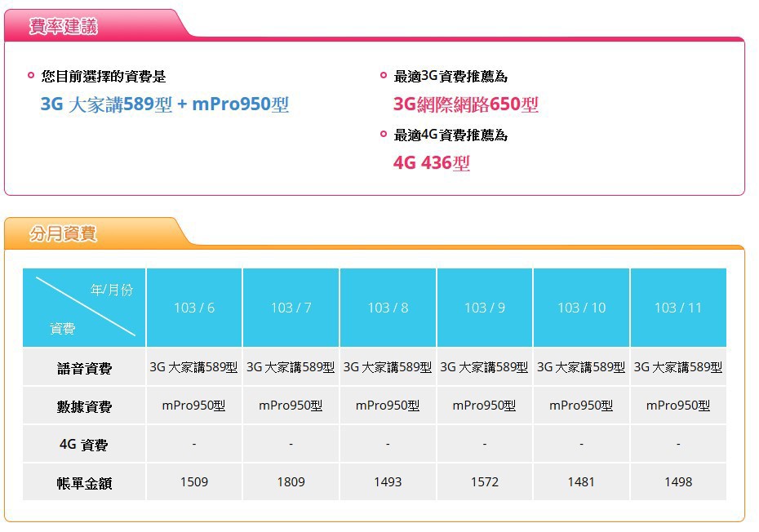
Task: Click the 語音資費 row label
Action: (84, 368)
